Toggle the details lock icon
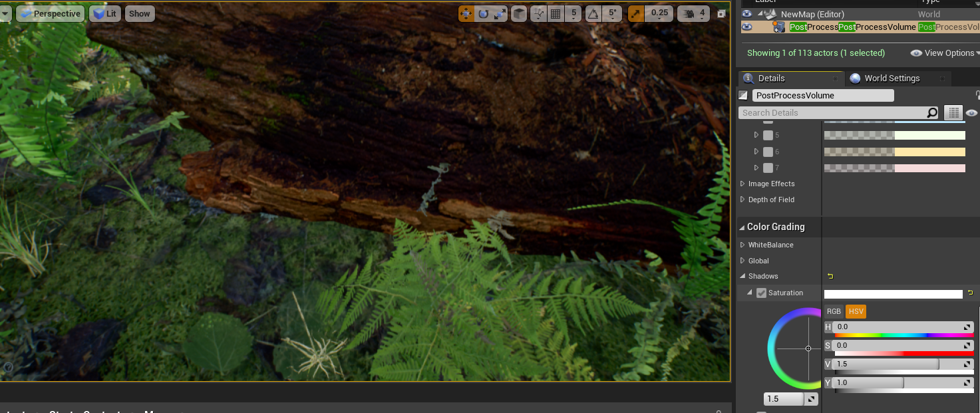 coord(977,95)
